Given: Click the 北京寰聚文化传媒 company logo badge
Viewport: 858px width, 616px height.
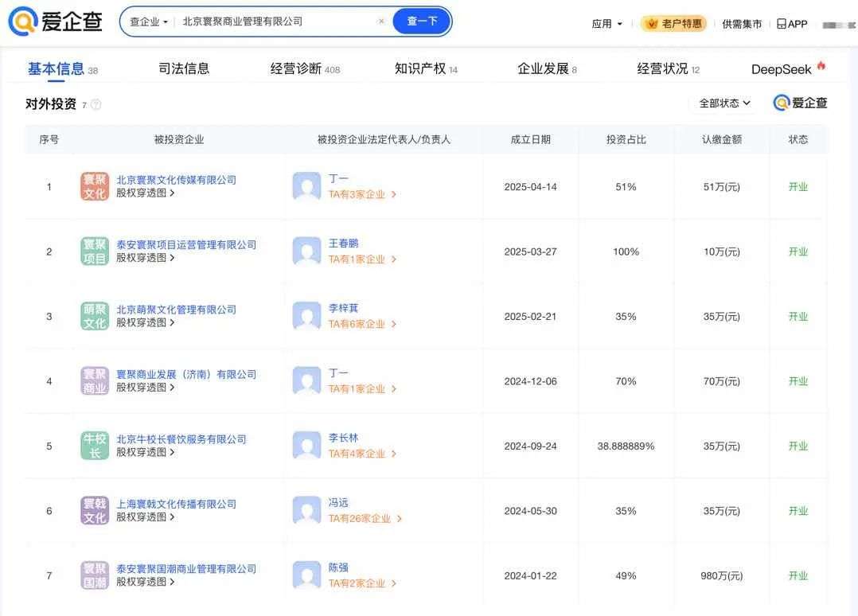Looking at the screenshot, I should tap(95, 186).
